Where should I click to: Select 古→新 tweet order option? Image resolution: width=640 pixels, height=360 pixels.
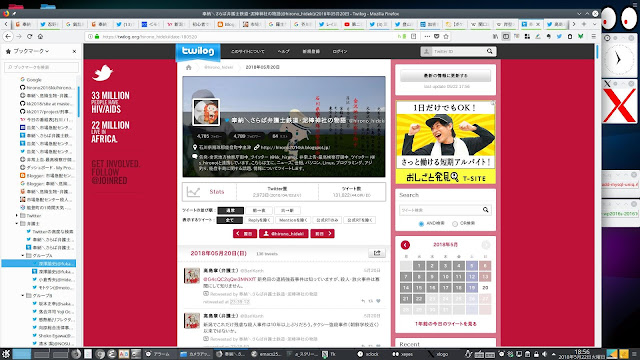click(287, 211)
